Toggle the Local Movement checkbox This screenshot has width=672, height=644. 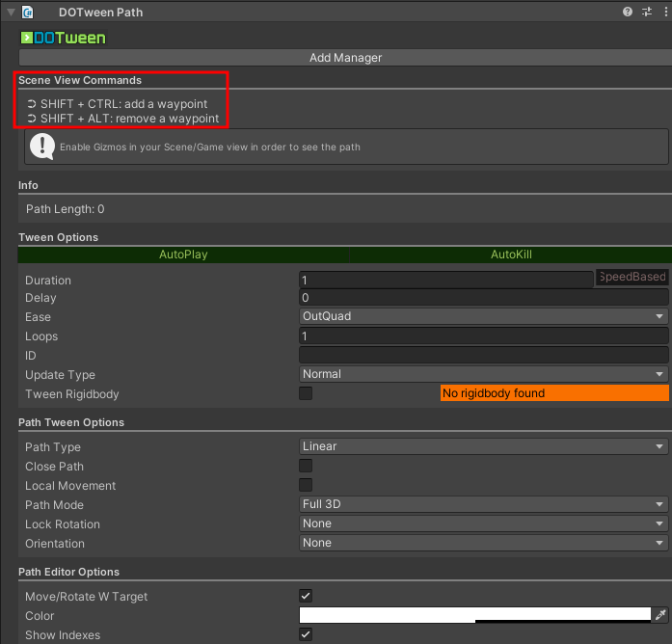coord(306,486)
